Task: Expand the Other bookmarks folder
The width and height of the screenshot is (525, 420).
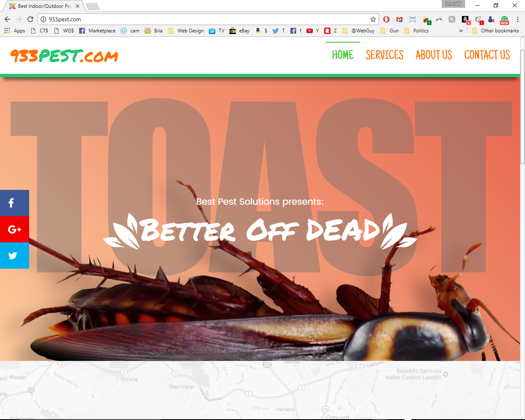Action: pos(495,31)
